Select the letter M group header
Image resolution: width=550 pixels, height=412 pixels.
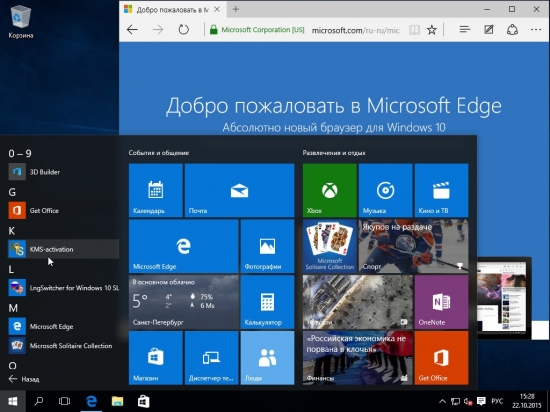pos(13,308)
